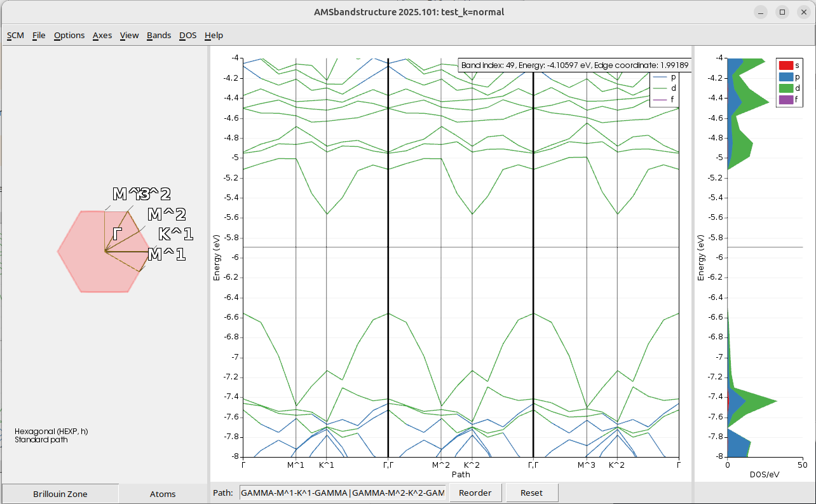Screen dimensions: 816x504
Task: Pick the purple f swatch in DOS legend
Action: (x=785, y=100)
